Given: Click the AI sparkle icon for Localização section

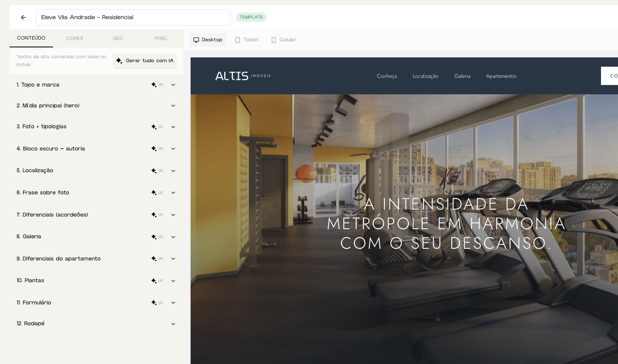Looking at the screenshot, I should [x=154, y=171].
